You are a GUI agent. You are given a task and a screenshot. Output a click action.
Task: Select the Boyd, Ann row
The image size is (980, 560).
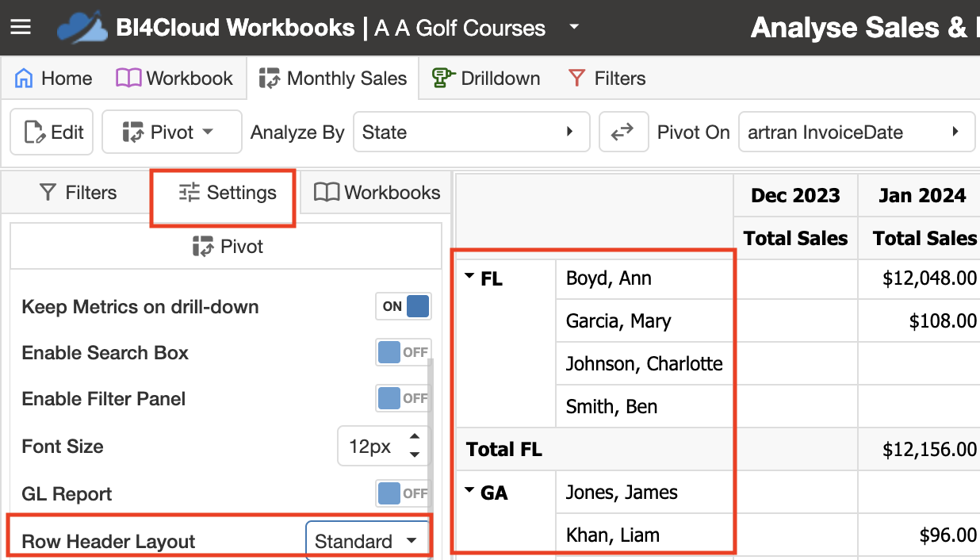click(x=645, y=278)
